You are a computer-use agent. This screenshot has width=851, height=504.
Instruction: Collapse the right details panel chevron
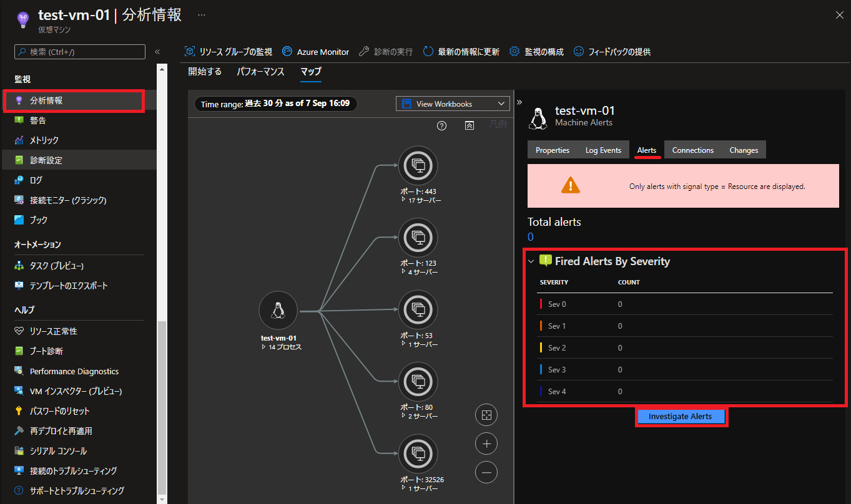pyautogui.click(x=519, y=102)
